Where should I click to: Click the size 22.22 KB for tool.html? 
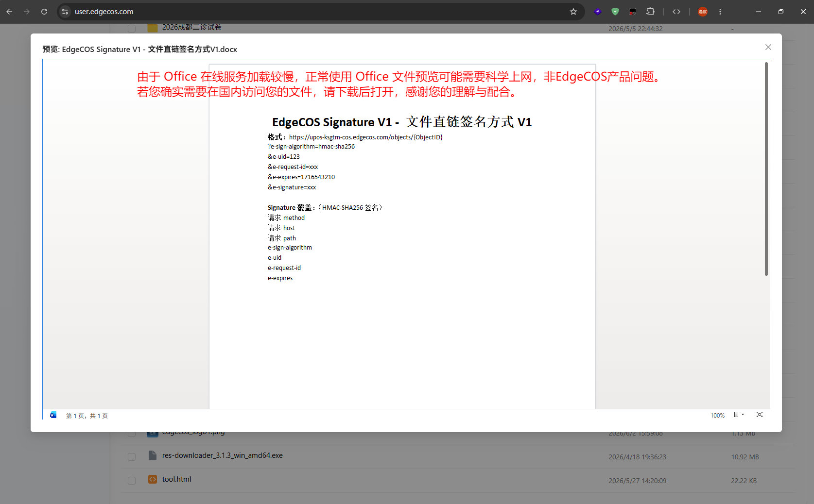point(744,481)
